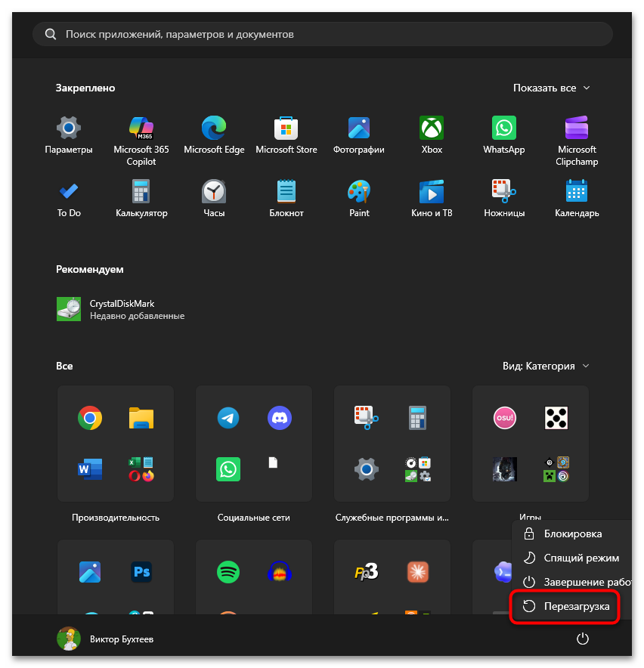Open pinned WhatsApp app
Image resolution: width=644 pixels, height=668 pixels.
(x=503, y=135)
